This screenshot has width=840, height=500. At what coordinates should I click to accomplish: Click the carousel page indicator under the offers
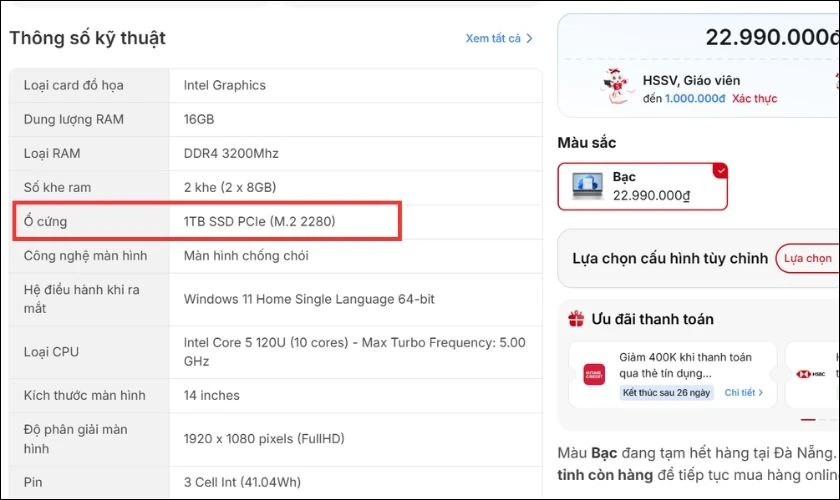(820, 420)
